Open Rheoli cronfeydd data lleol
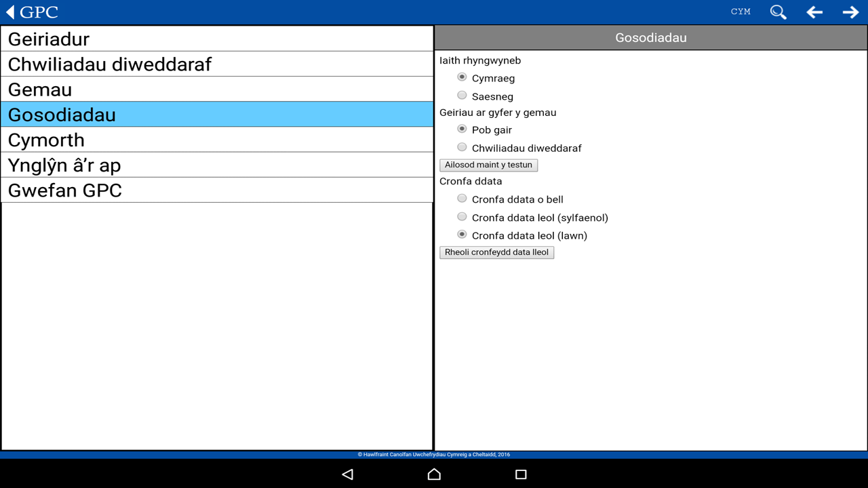Viewport: 868px width, 488px height. (496, 252)
